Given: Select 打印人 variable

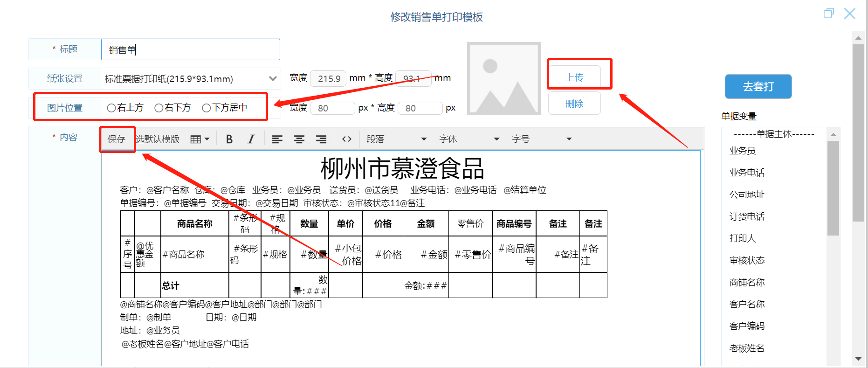Looking at the screenshot, I should pyautogui.click(x=743, y=238).
